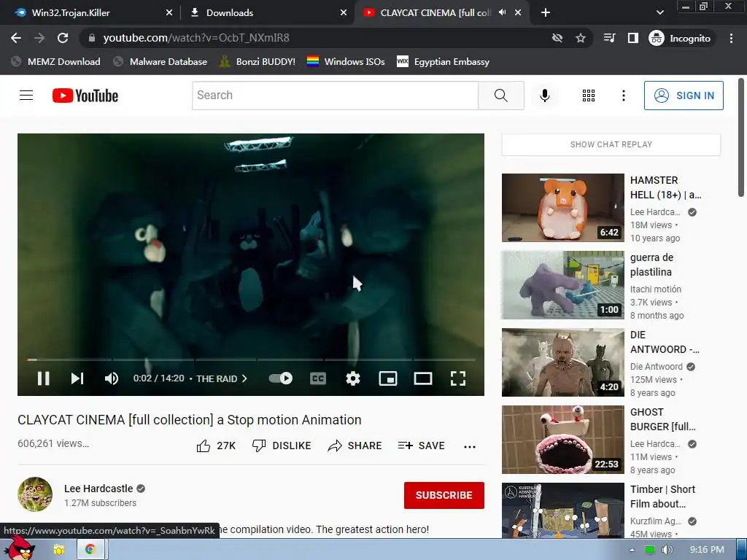Open system volume tray icon

click(667, 550)
